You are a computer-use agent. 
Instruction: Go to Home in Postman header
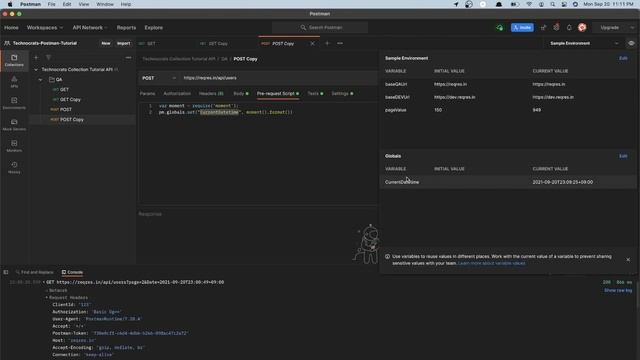[x=11, y=27]
